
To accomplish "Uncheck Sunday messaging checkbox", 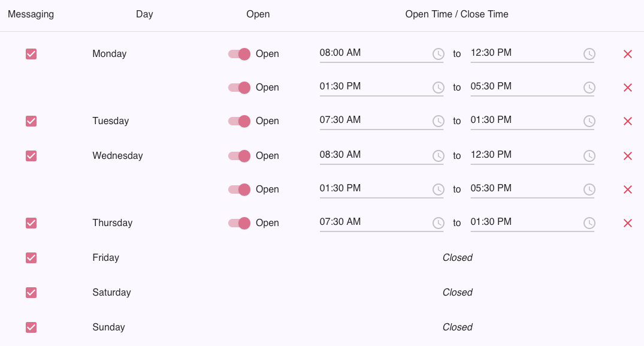I will point(31,327).
